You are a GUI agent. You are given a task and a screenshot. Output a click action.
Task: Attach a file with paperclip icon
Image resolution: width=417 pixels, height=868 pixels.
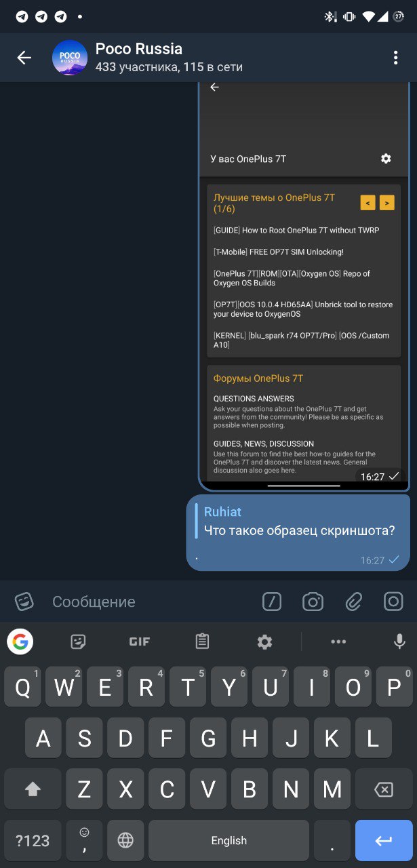[353, 601]
